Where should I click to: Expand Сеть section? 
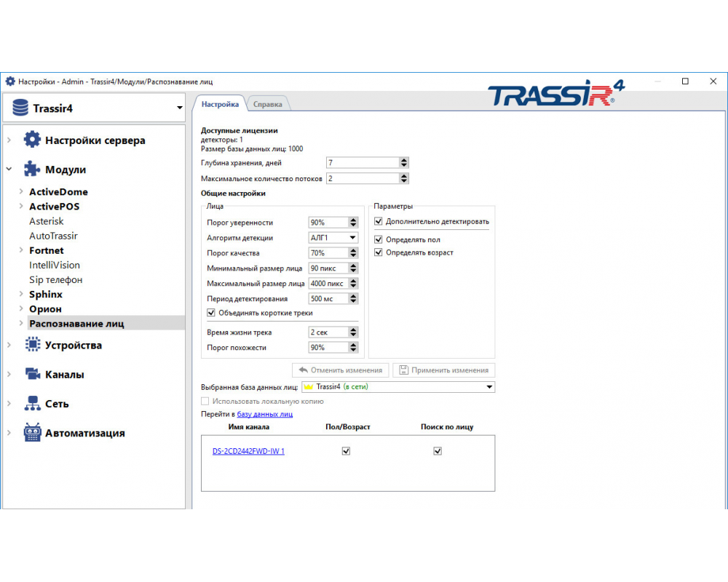click(9, 403)
